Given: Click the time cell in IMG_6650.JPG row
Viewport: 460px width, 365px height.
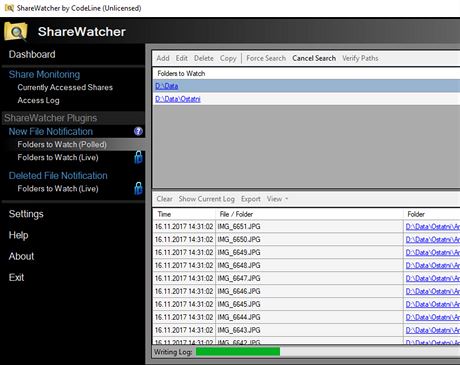Looking at the screenshot, I should 184,240.
